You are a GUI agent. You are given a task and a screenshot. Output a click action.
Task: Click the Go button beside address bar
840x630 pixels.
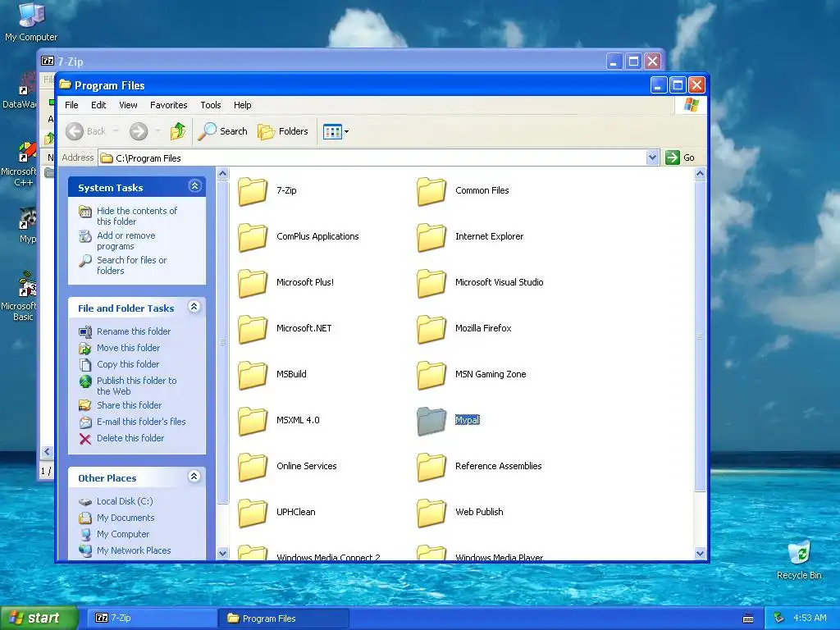click(x=680, y=157)
